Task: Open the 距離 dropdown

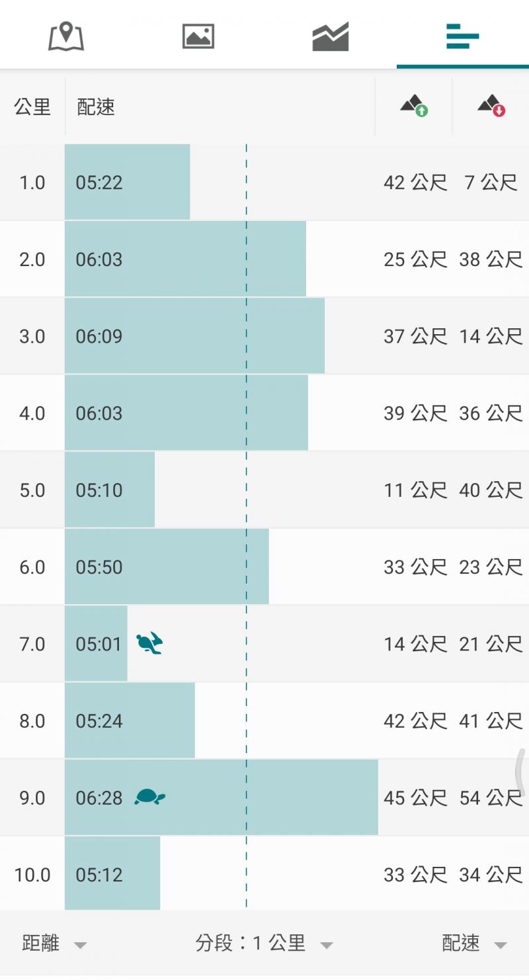Action: click(54, 944)
